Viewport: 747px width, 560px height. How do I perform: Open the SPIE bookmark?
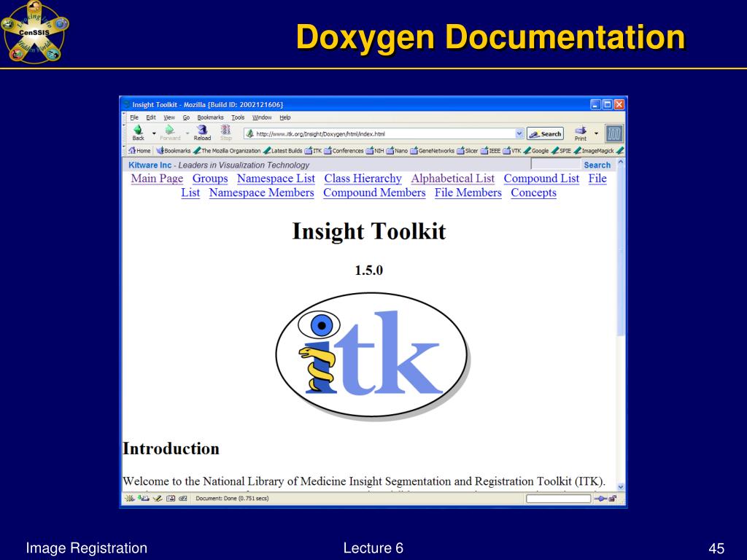(561, 150)
